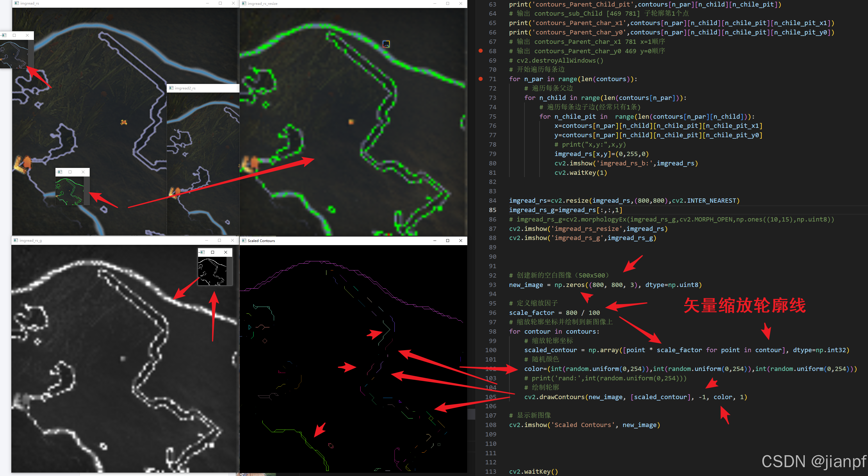Maximize the tiny window at top-left edge
The height and width of the screenshot is (476, 868).
point(14,35)
